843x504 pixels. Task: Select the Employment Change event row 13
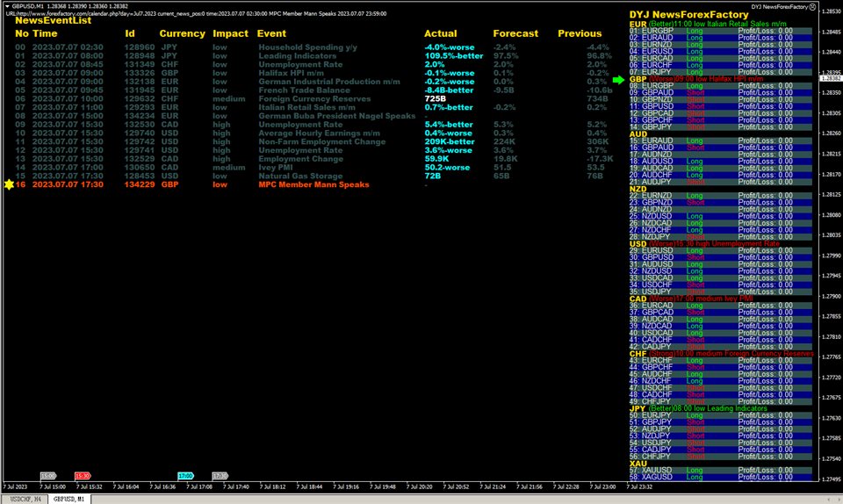[300, 159]
